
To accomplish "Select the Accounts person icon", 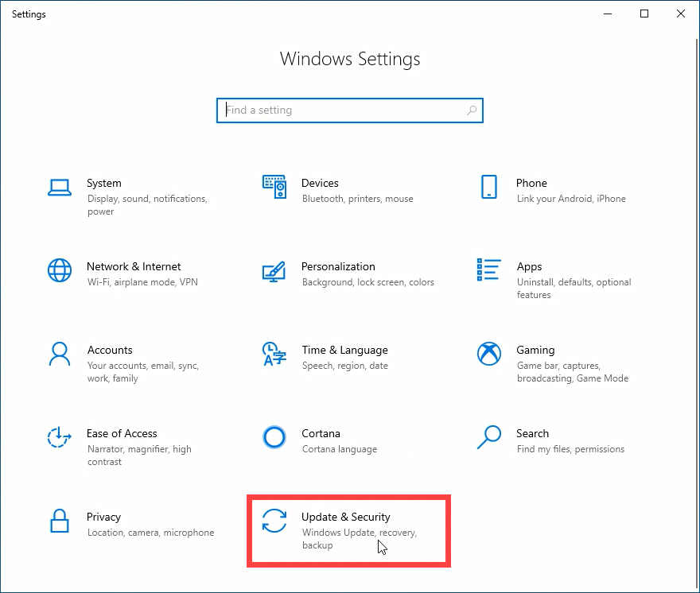I will tap(60, 354).
